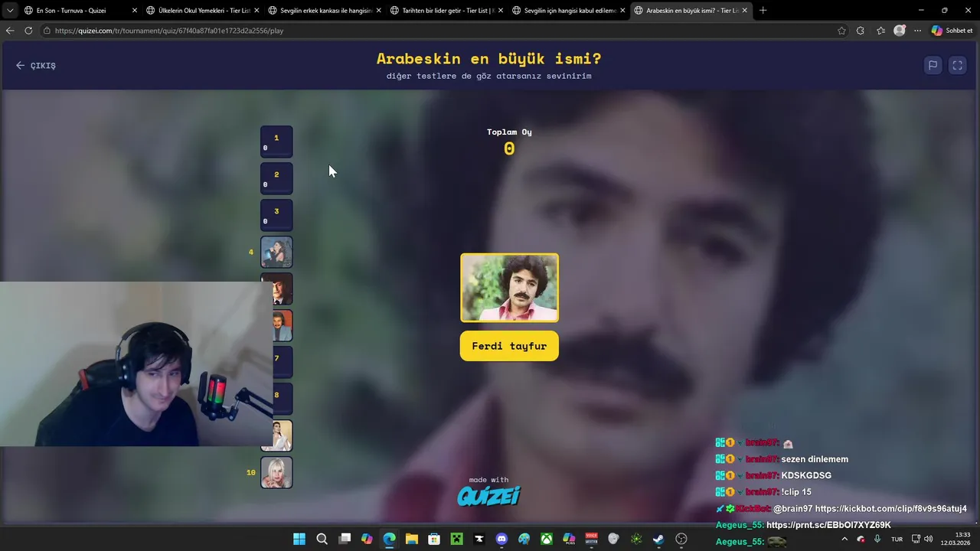
Task: Open Voicemeeter from taskbar
Action: (x=591, y=539)
